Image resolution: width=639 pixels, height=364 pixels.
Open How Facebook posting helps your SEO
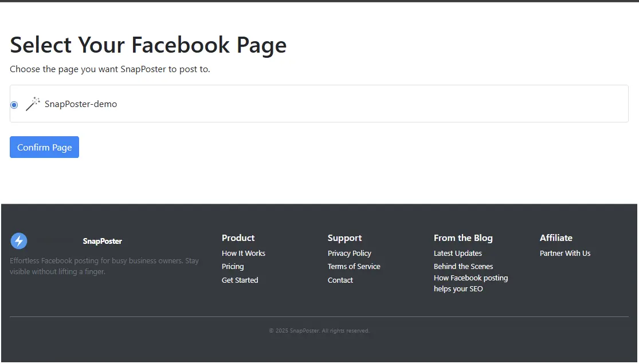coord(471,283)
